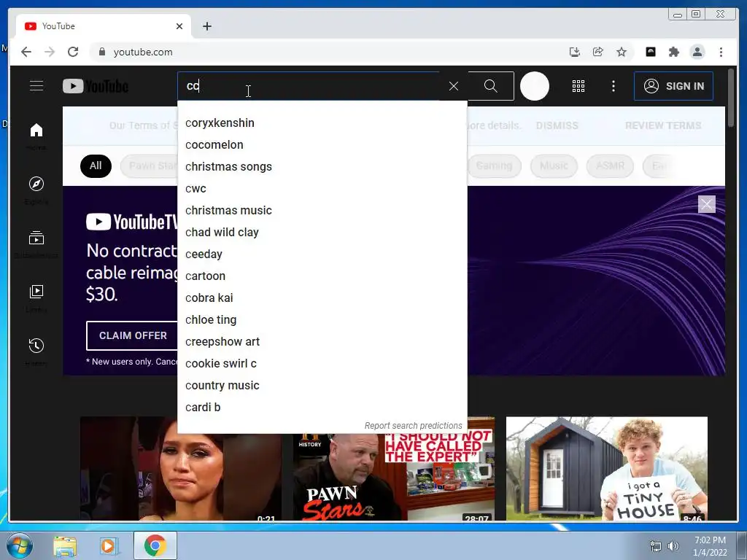Open Subscriptions in the sidebar
Image resolution: width=747 pixels, height=560 pixels.
tap(36, 244)
